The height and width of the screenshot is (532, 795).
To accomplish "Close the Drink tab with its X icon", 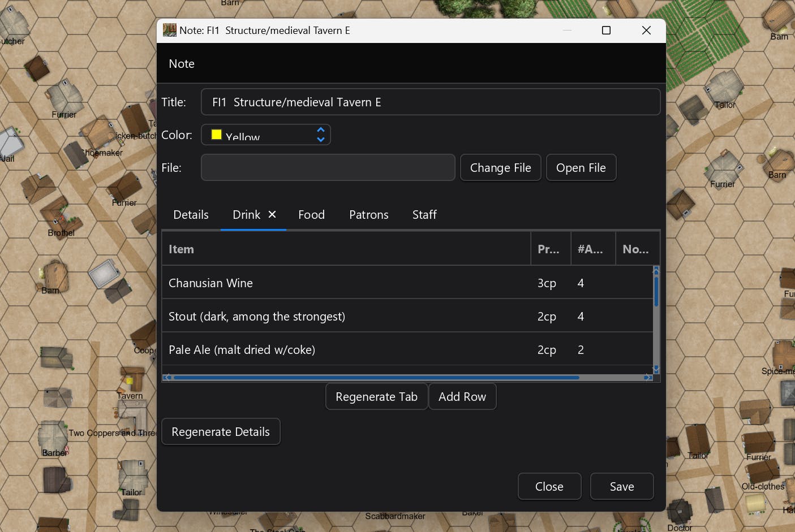I will [x=272, y=214].
